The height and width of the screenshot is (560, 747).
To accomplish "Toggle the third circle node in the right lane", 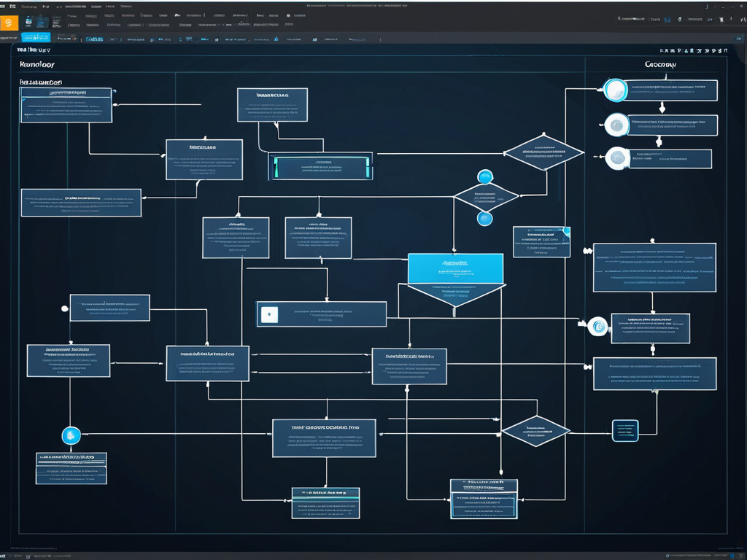I will tap(617, 157).
